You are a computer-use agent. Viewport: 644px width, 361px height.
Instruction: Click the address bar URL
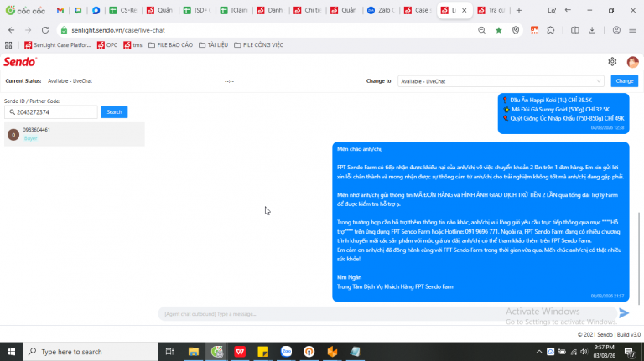118,30
